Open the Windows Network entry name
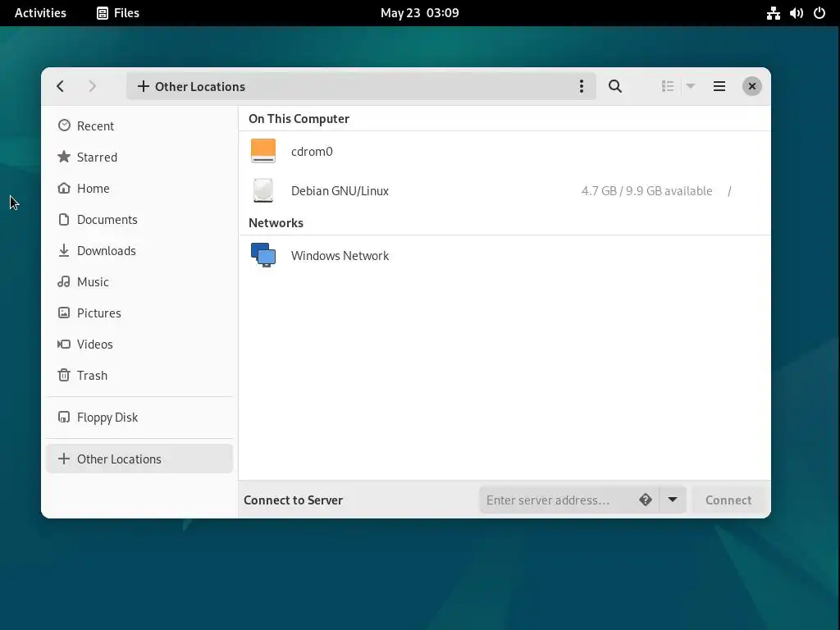Viewport: 840px width, 630px height. pos(340,256)
